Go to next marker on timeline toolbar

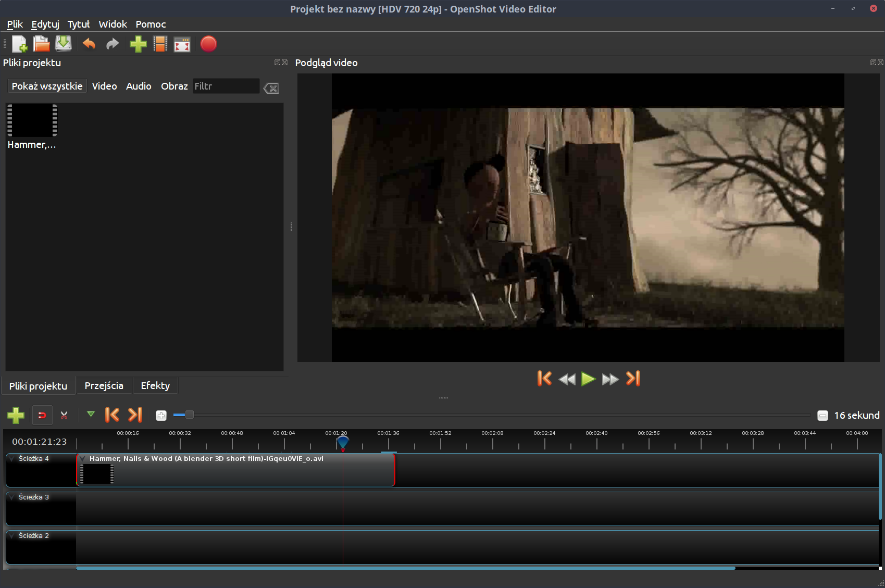pyautogui.click(x=135, y=415)
